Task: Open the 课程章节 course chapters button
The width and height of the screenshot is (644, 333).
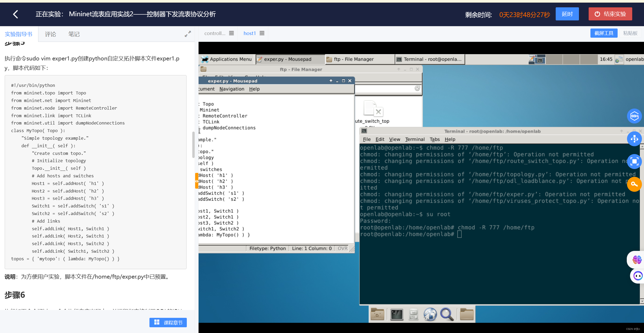Action: [168, 323]
